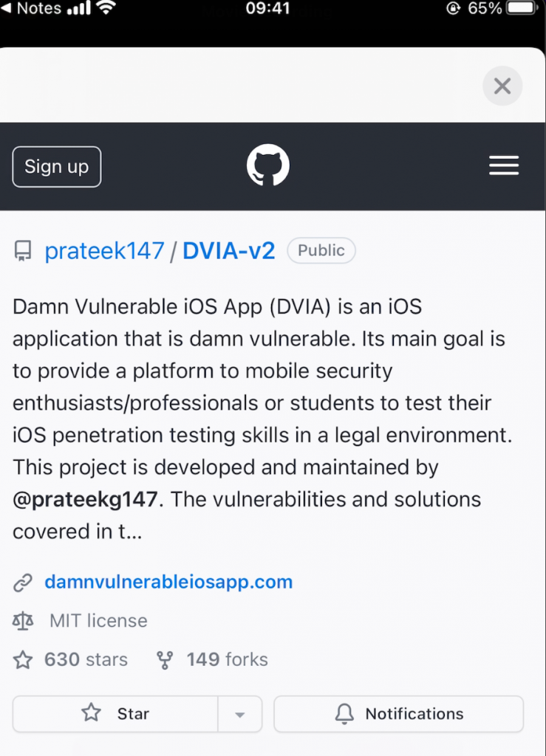Screen dimensions: 546x756
Task: Click the repository book icon
Action: coord(23,252)
